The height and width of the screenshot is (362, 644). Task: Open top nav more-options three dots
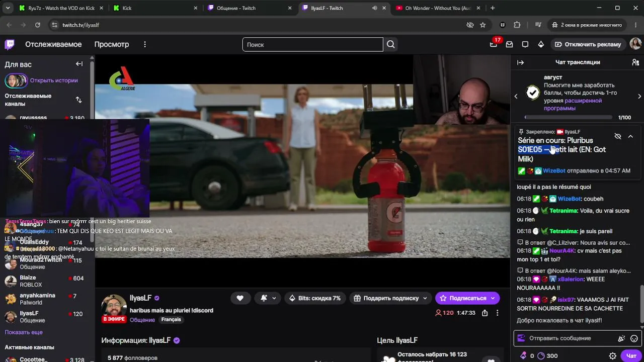[145, 44]
